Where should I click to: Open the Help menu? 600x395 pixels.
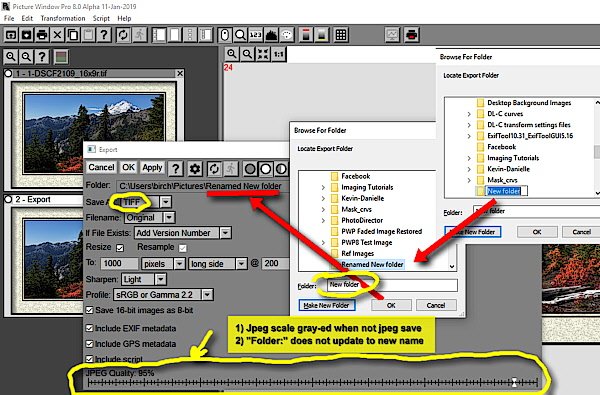coord(124,18)
